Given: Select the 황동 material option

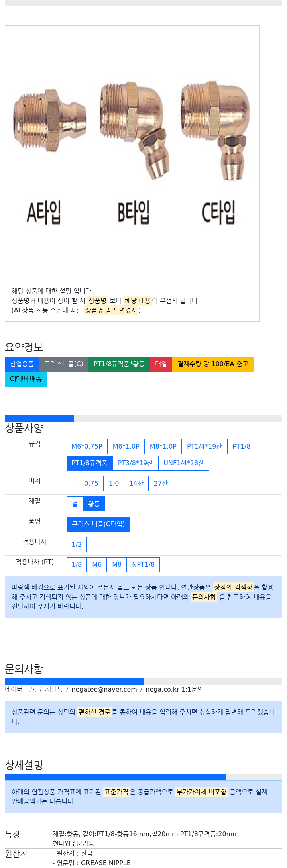Looking at the screenshot, I should pos(94,504).
